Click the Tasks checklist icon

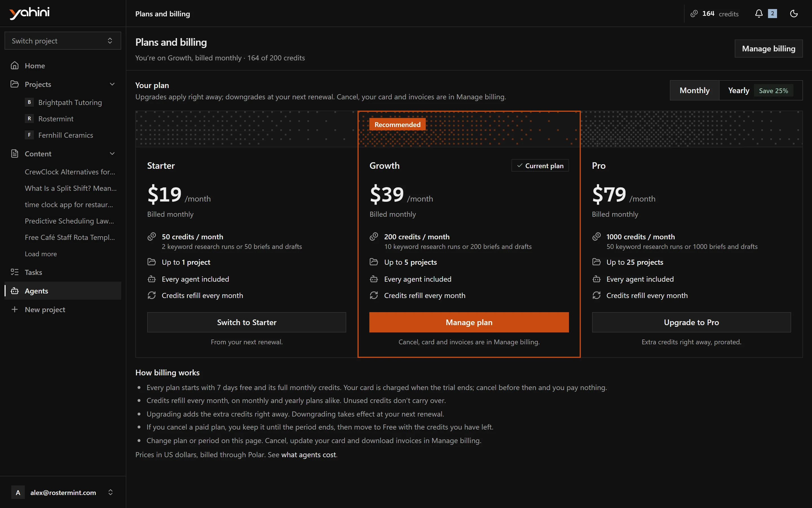[x=14, y=272]
